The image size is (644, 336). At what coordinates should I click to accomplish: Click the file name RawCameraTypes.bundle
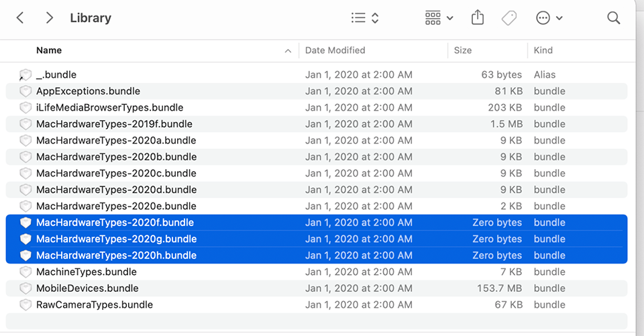click(95, 304)
